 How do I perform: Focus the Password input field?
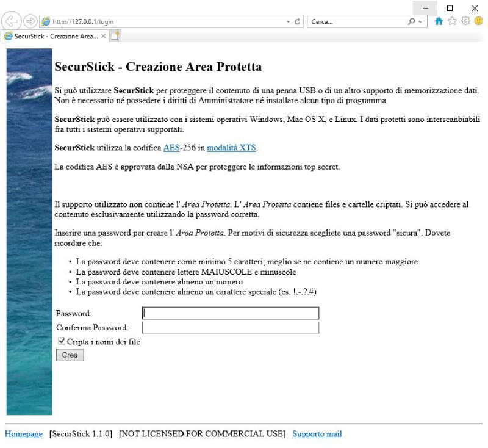[x=231, y=313]
